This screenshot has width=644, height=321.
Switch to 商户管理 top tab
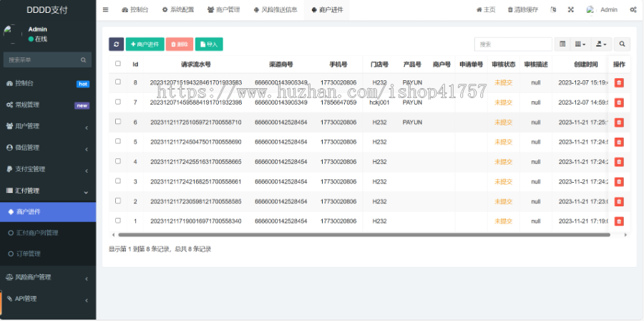point(223,10)
